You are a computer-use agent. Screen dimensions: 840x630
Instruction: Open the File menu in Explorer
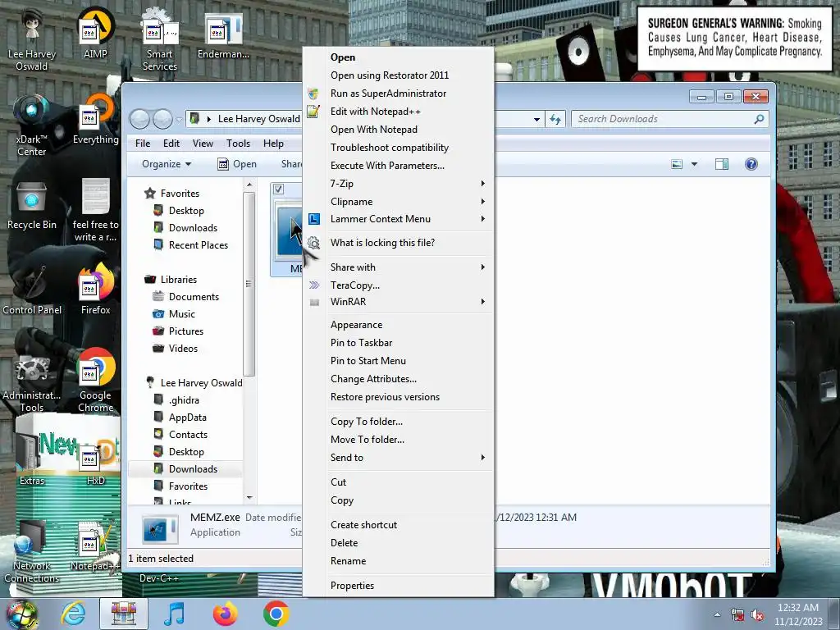[x=143, y=144]
